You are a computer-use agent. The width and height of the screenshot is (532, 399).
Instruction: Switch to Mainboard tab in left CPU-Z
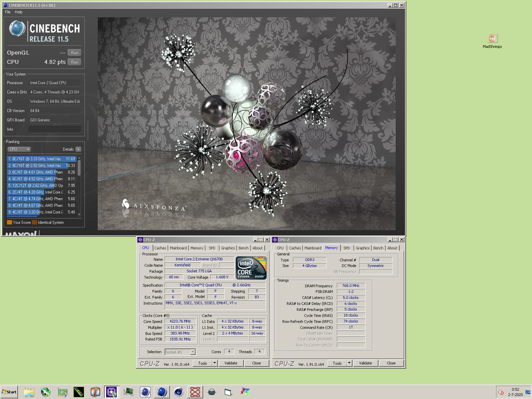click(x=178, y=248)
